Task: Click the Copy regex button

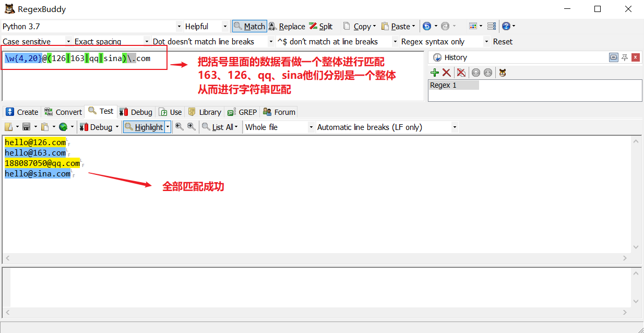Action: 357,26
